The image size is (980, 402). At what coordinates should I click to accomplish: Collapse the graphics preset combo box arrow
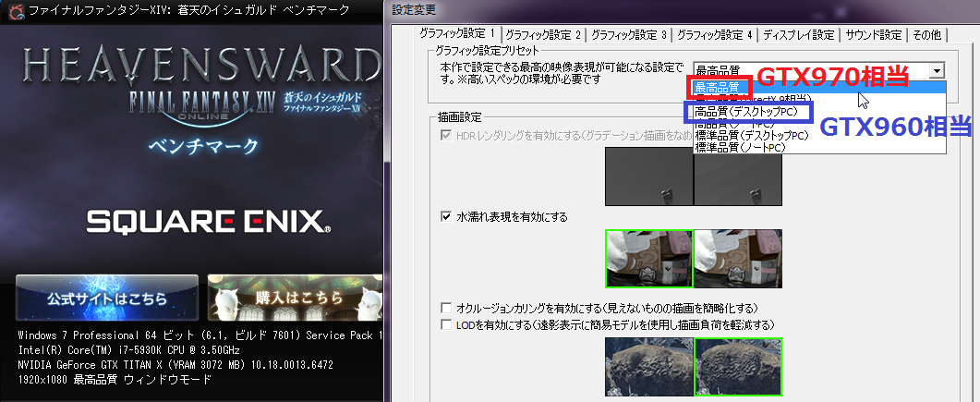point(937,70)
